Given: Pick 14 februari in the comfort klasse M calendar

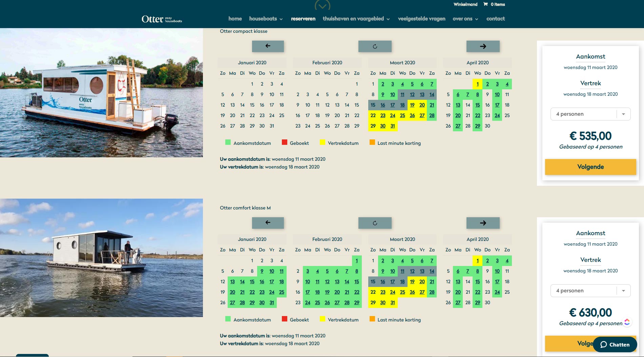Looking at the screenshot, I should click(x=347, y=282).
